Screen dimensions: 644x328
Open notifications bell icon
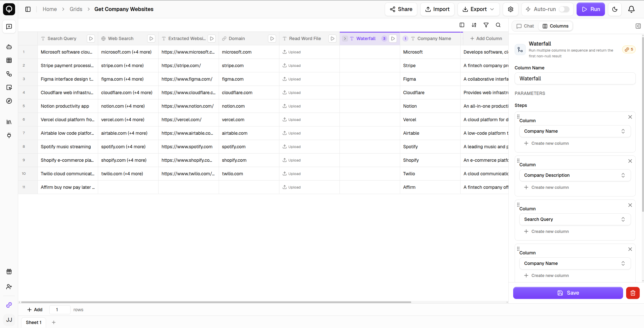tap(631, 9)
